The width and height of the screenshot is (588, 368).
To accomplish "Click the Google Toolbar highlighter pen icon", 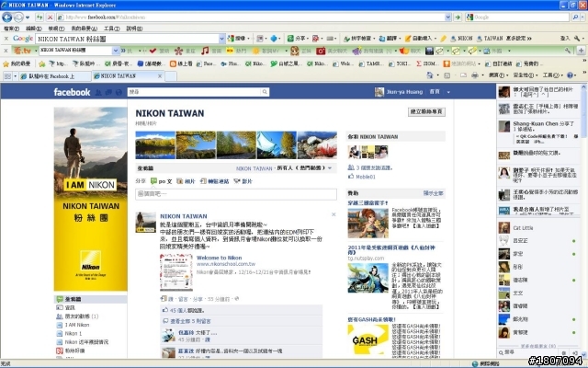I will click(x=444, y=39).
